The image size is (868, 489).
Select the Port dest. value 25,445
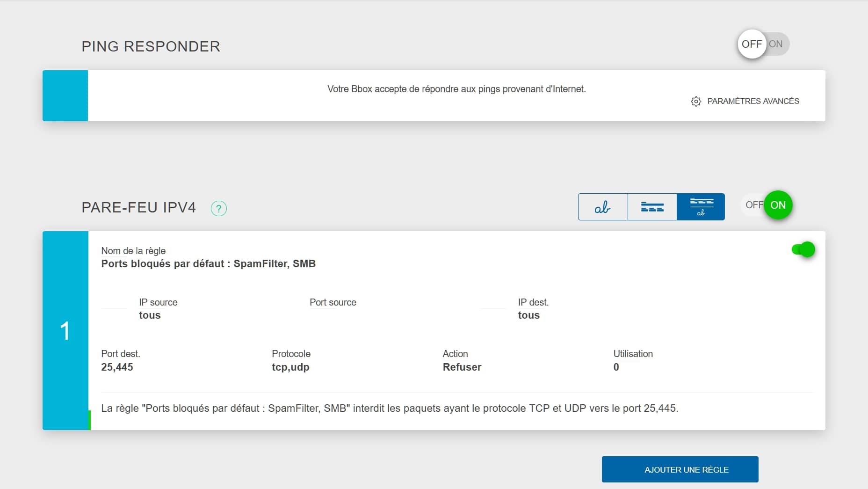pos(117,367)
